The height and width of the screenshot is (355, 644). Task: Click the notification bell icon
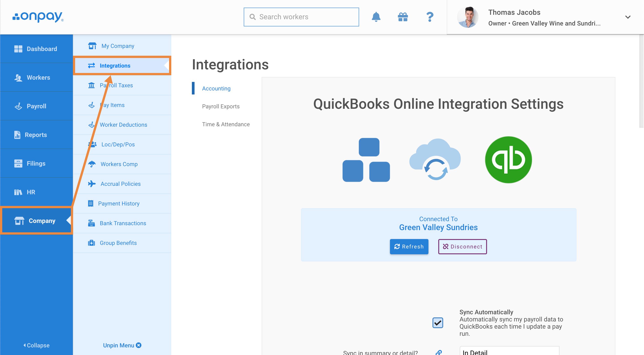[x=376, y=17]
